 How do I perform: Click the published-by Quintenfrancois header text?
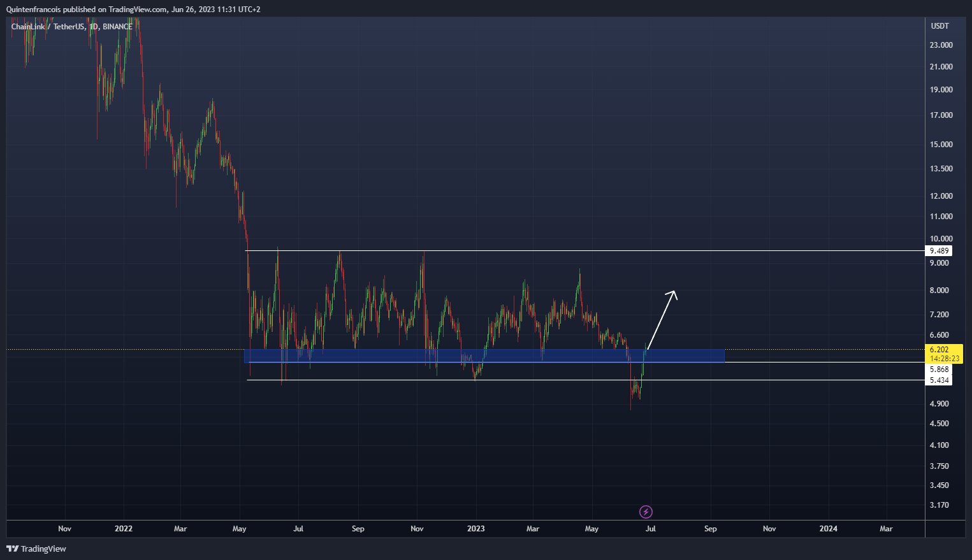[x=133, y=9]
